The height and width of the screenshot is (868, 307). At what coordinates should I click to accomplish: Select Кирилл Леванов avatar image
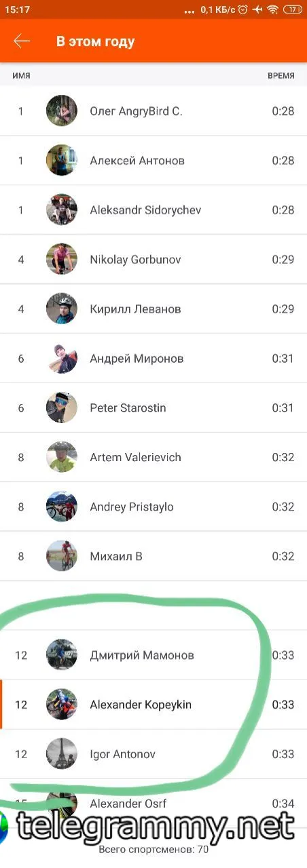tap(62, 309)
